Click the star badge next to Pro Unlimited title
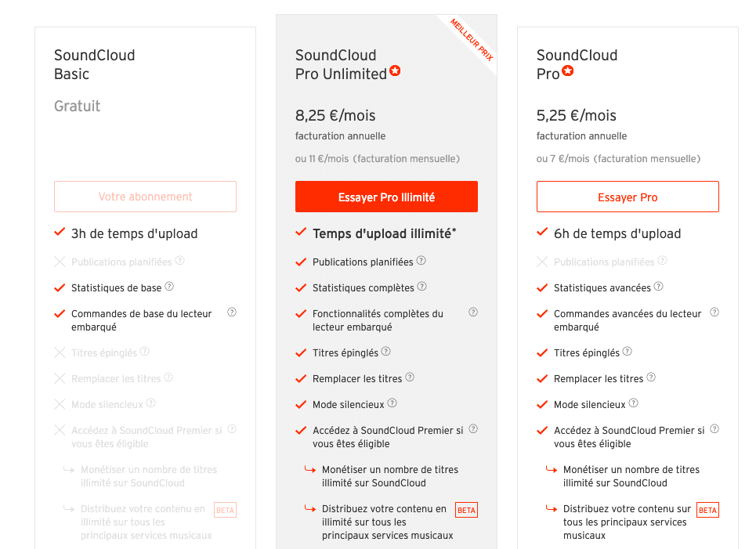 click(x=395, y=70)
